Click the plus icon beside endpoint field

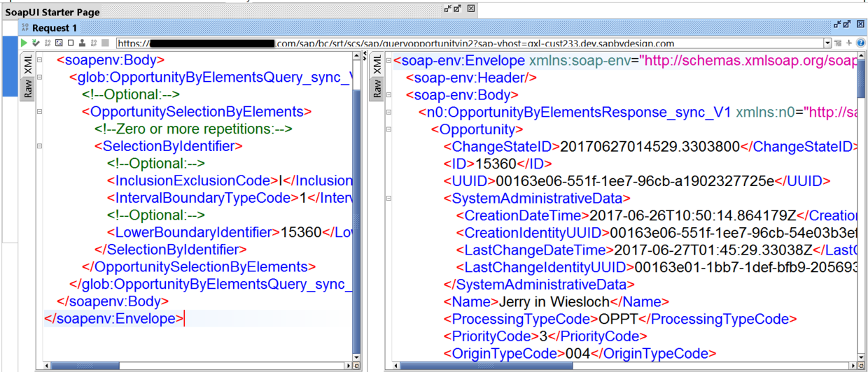(849, 43)
